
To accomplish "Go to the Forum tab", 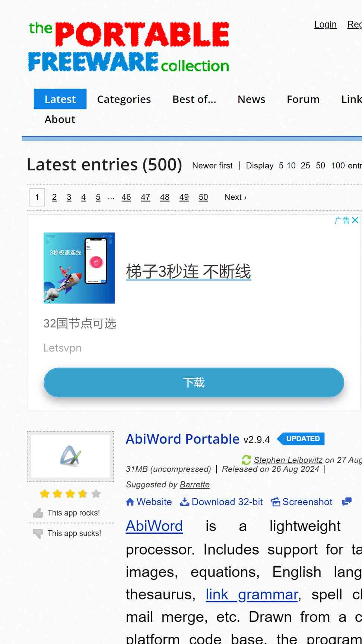I will coord(303,99).
